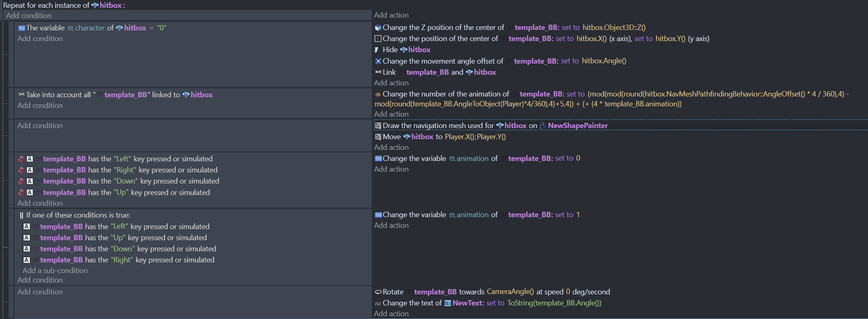
Task: Click the square icon beside Change the position of the center
Action: (378, 39)
